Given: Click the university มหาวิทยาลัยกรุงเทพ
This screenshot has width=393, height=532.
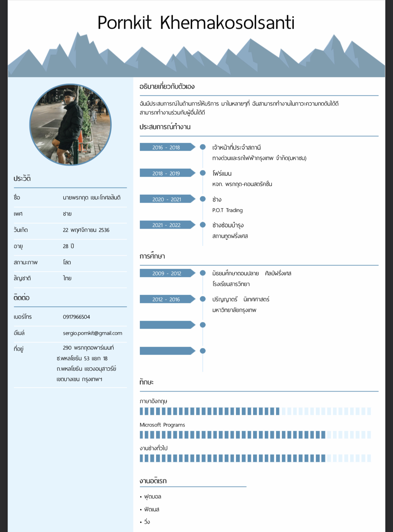Looking at the screenshot, I should (234, 310).
